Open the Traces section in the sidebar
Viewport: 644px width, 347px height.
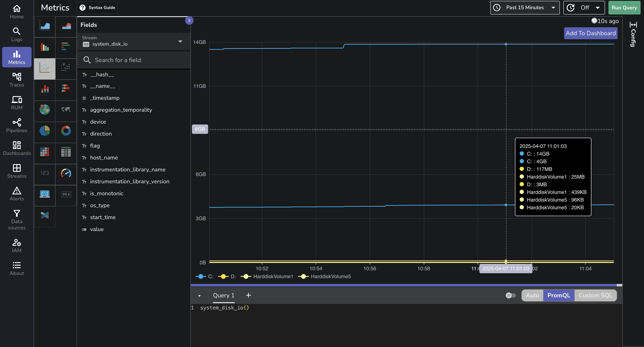pos(16,80)
